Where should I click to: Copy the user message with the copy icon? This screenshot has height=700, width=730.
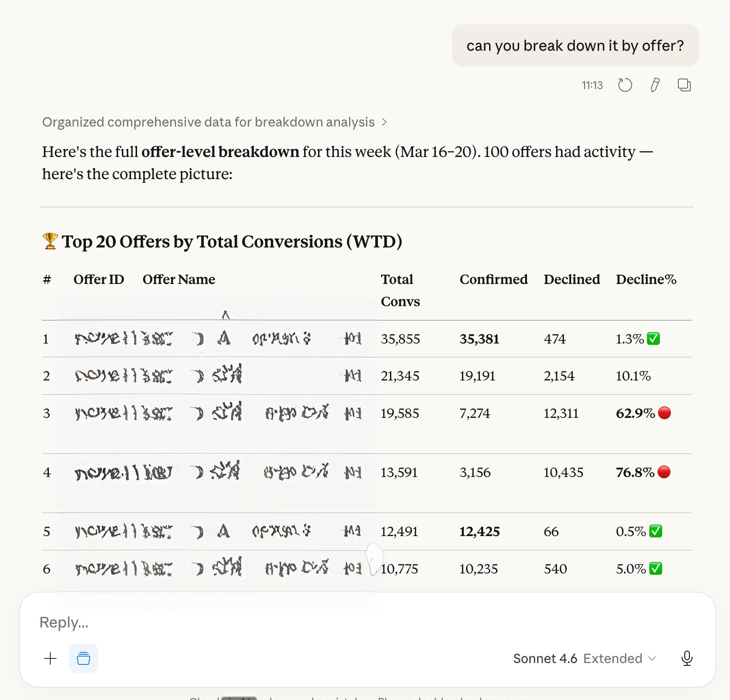[684, 85]
